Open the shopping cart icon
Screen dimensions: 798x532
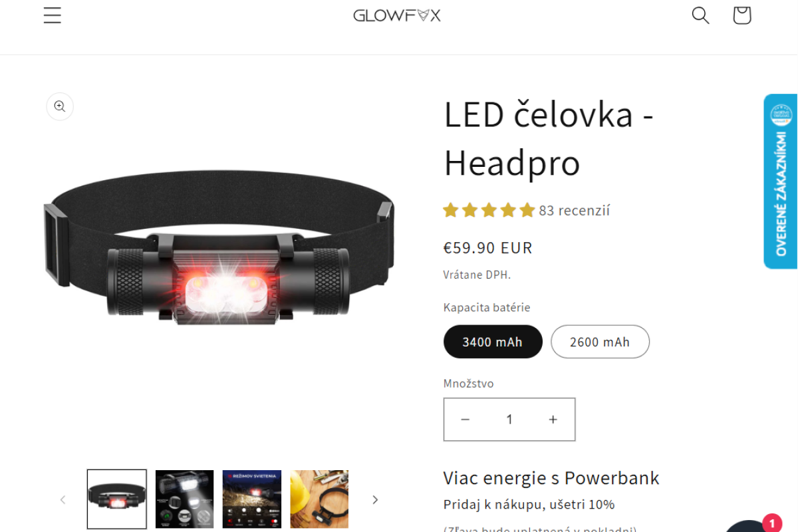tap(741, 15)
